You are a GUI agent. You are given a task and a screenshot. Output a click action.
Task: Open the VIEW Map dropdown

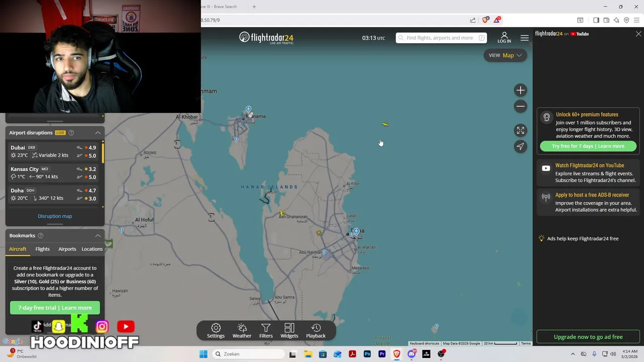tap(505, 55)
